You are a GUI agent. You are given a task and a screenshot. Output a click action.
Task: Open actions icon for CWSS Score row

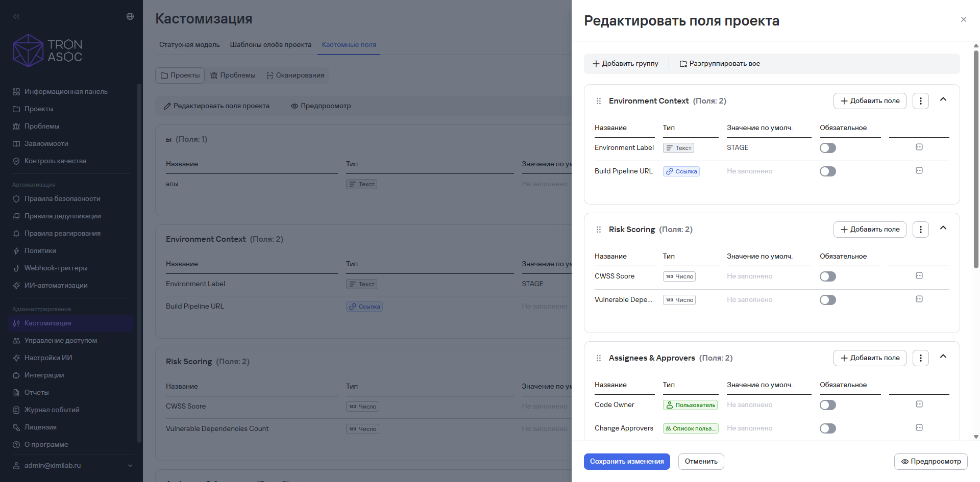tap(919, 276)
